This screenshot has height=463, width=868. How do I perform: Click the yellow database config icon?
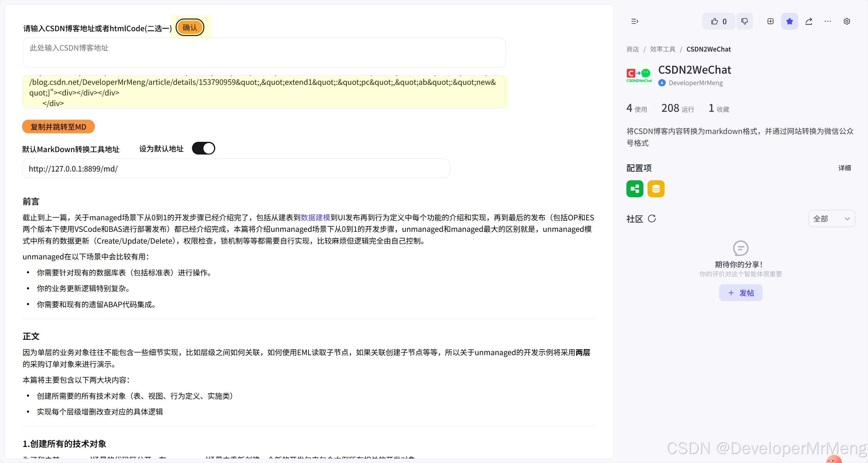point(655,188)
